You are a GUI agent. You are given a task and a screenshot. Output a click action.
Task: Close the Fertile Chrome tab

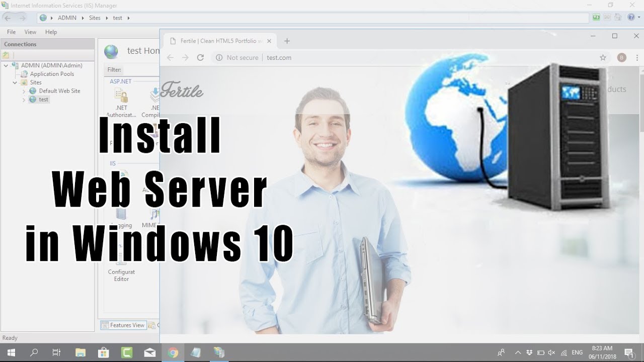pyautogui.click(x=269, y=41)
